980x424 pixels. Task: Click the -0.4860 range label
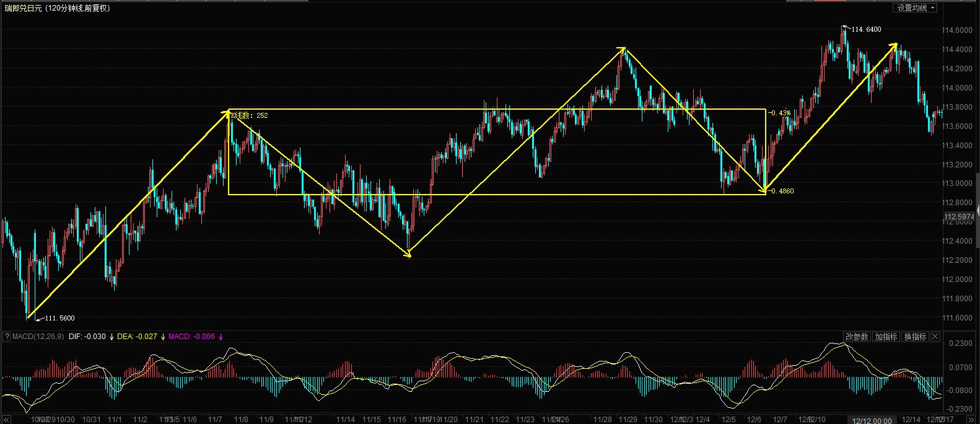pos(781,191)
